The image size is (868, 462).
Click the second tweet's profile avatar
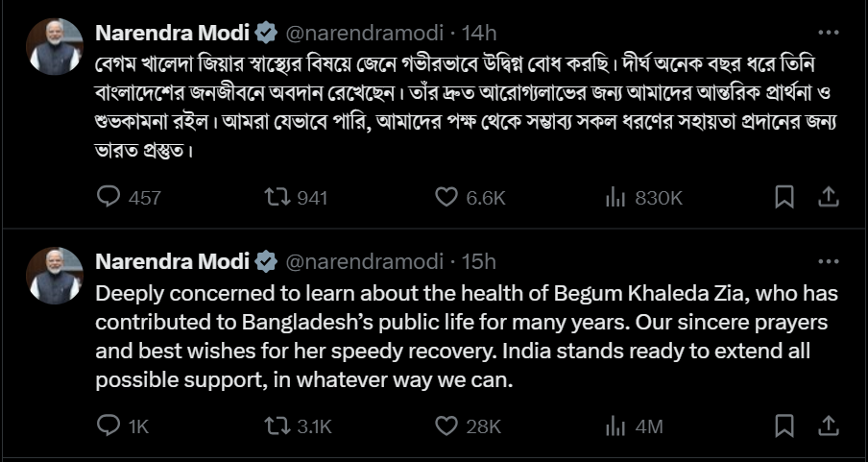(x=54, y=275)
